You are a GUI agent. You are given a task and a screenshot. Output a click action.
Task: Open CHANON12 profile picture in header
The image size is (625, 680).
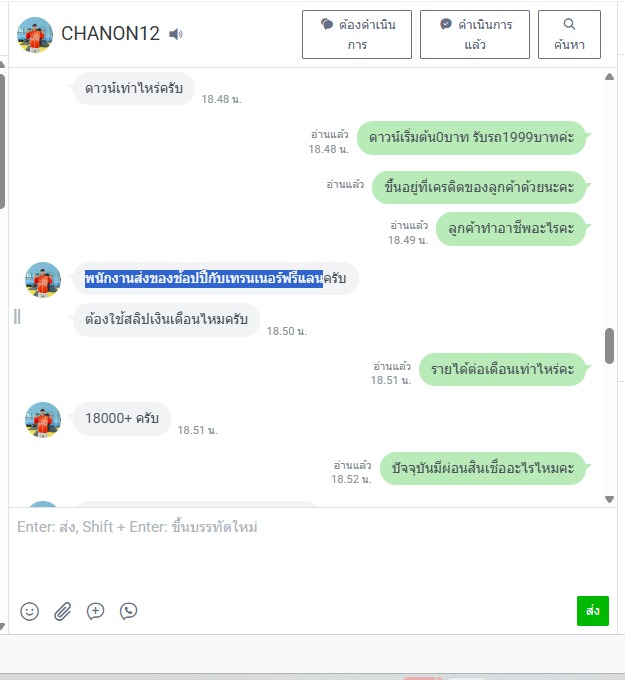pos(35,35)
